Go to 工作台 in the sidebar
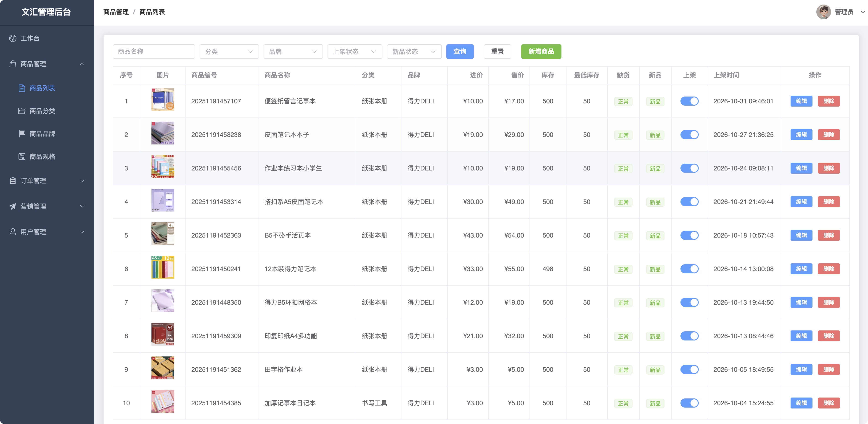 47,38
